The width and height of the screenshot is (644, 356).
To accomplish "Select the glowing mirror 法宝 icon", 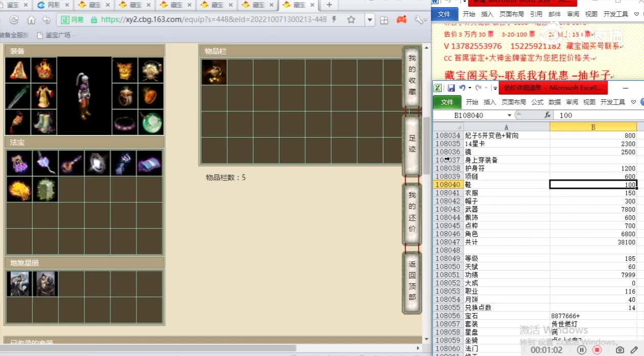I will 98,163.
